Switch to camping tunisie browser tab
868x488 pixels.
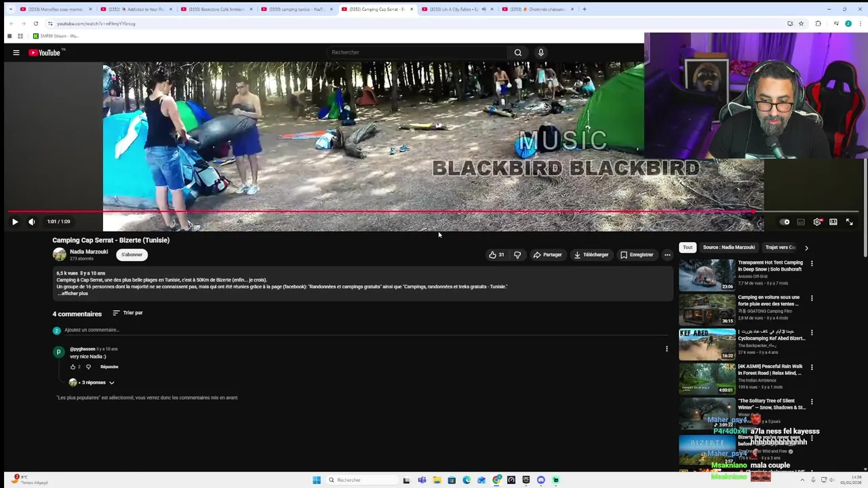[x=296, y=9]
